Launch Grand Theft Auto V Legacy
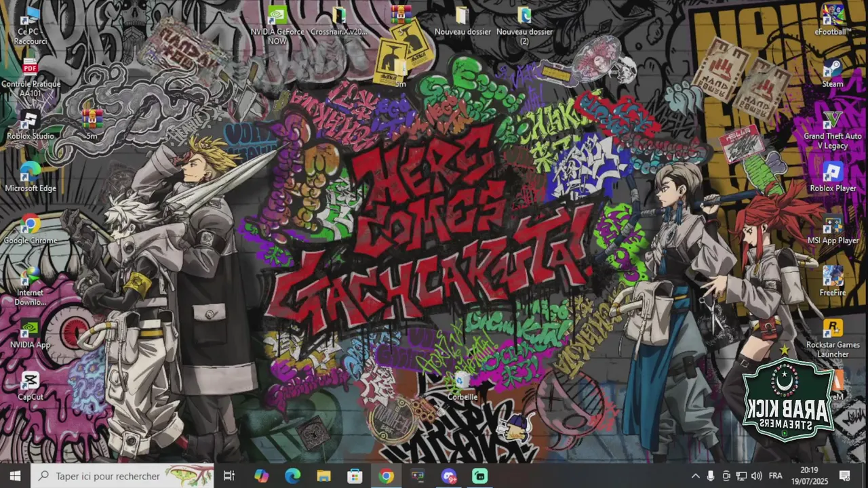 point(833,130)
